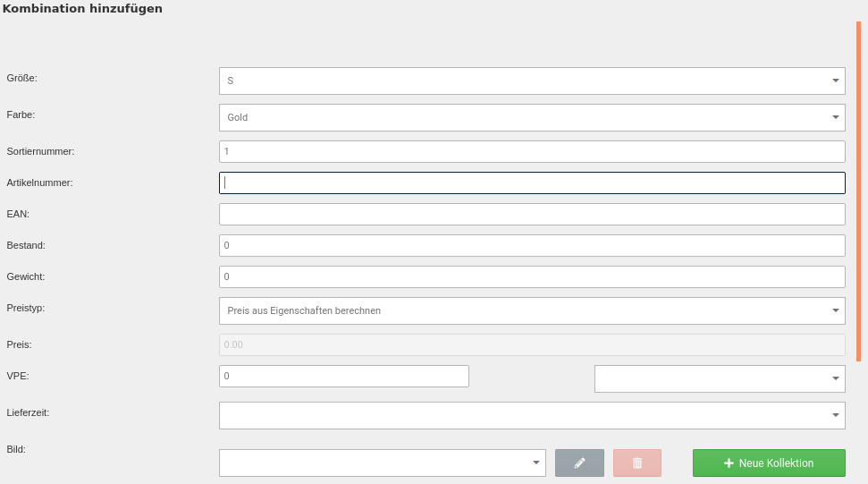Click the green Neue Kollektion button
Viewport: 868px width, 484px height.
point(768,463)
